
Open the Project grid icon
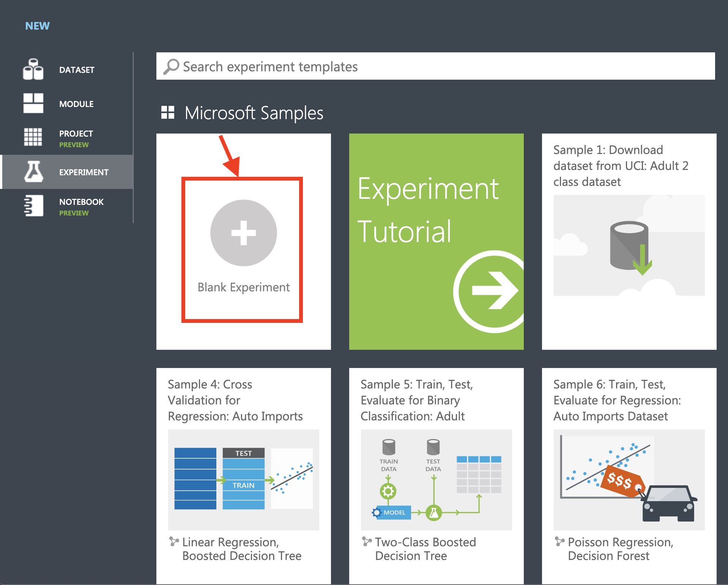point(33,137)
